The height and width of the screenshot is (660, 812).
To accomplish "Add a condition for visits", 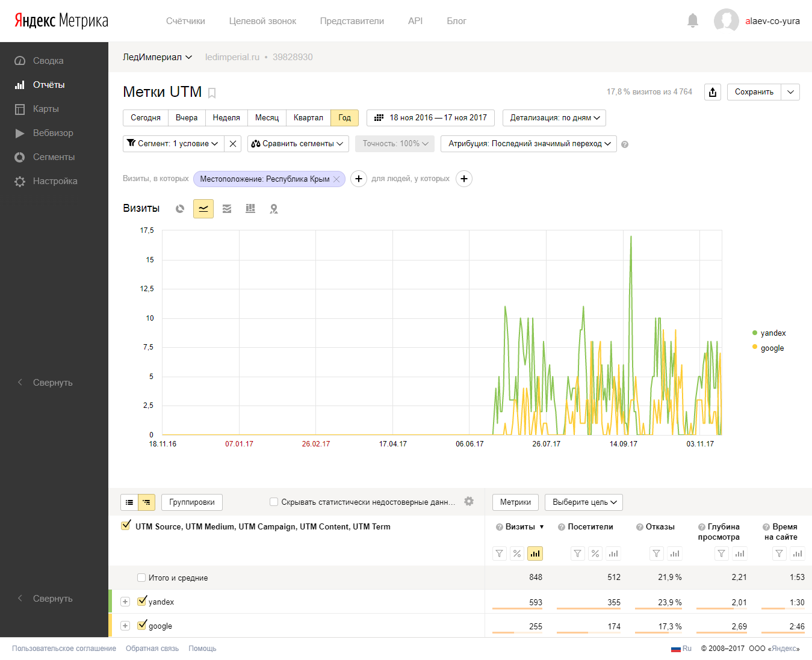I will click(x=359, y=179).
